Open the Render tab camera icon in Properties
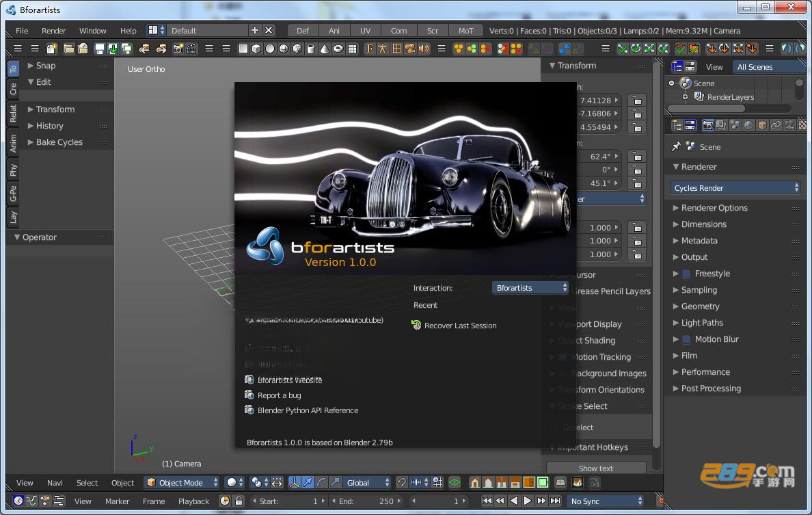The height and width of the screenshot is (515, 812). 707,125
